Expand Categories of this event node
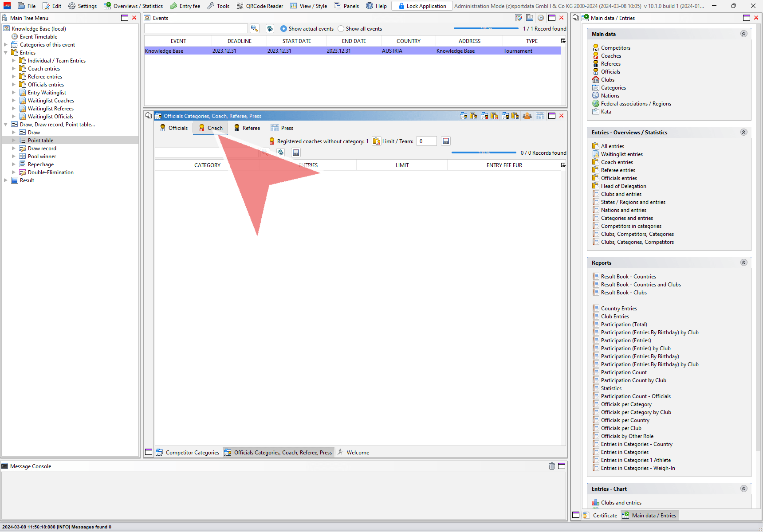 coord(6,45)
